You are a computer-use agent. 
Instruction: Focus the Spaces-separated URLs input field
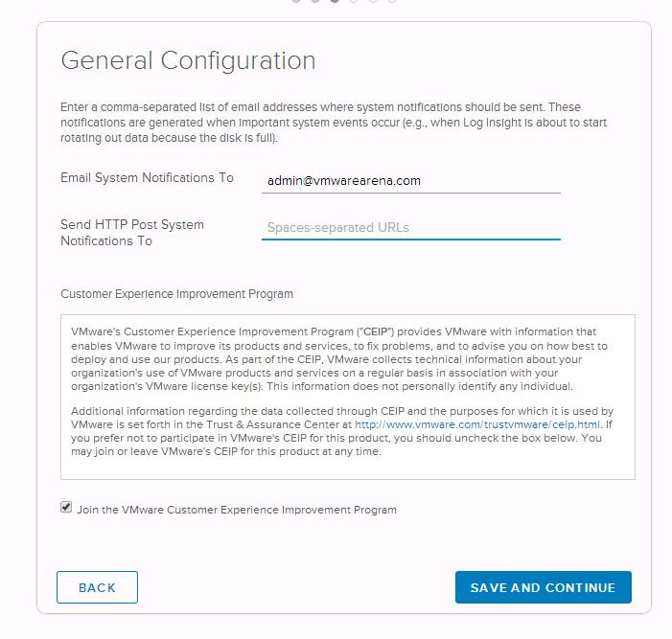[410, 228]
